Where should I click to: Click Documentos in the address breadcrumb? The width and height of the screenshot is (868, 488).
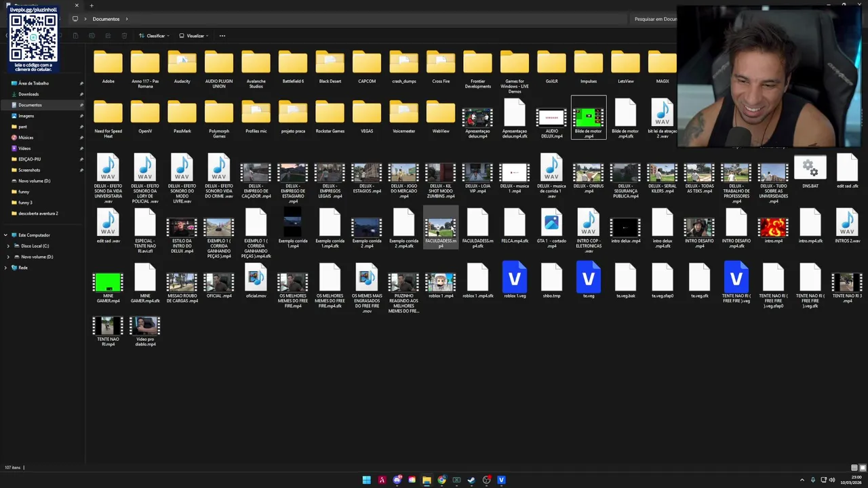tap(106, 19)
